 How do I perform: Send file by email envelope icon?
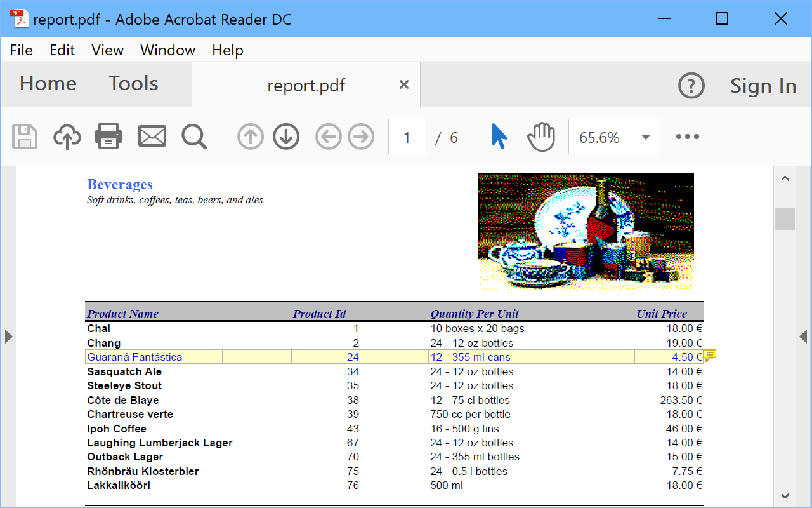[x=152, y=137]
